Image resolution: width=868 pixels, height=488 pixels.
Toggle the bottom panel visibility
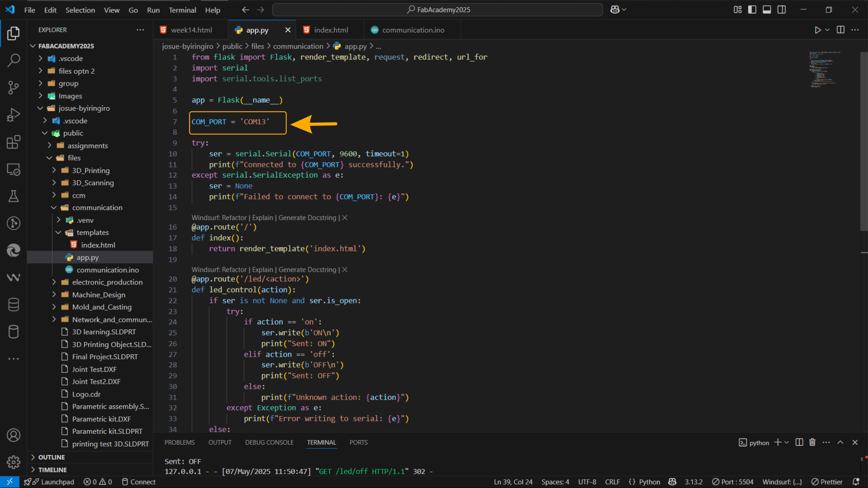(767, 10)
